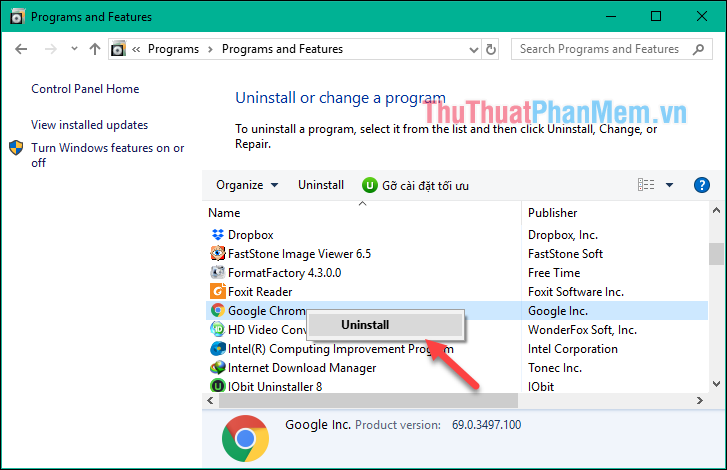Click the scroll up arrow
This screenshot has height=470, width=727.
point(716,210)
